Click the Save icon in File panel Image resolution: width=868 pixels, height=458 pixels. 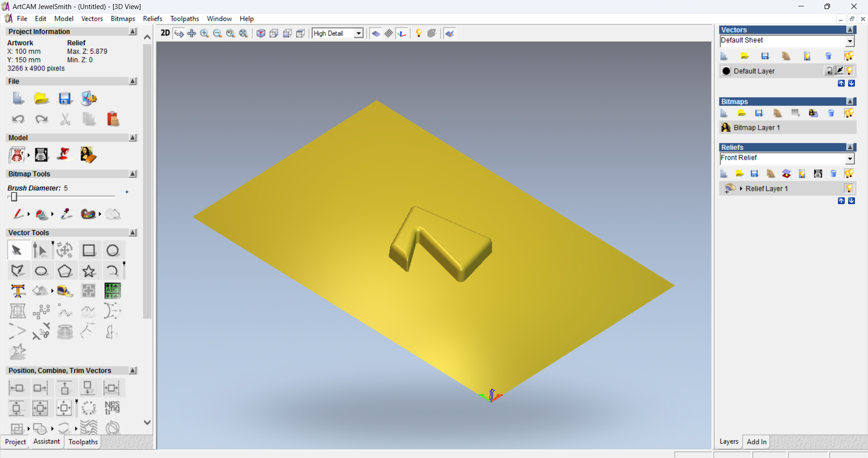tap(65, 98)
